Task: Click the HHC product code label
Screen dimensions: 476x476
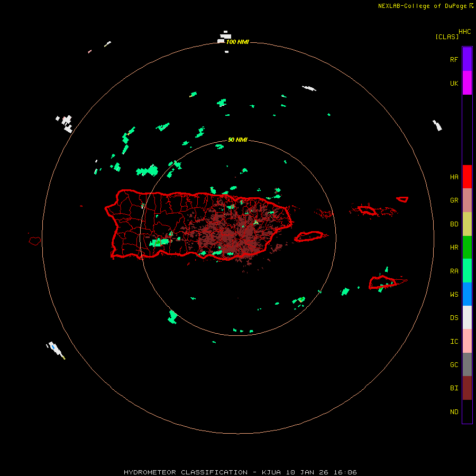Action: tap(464, 32)
